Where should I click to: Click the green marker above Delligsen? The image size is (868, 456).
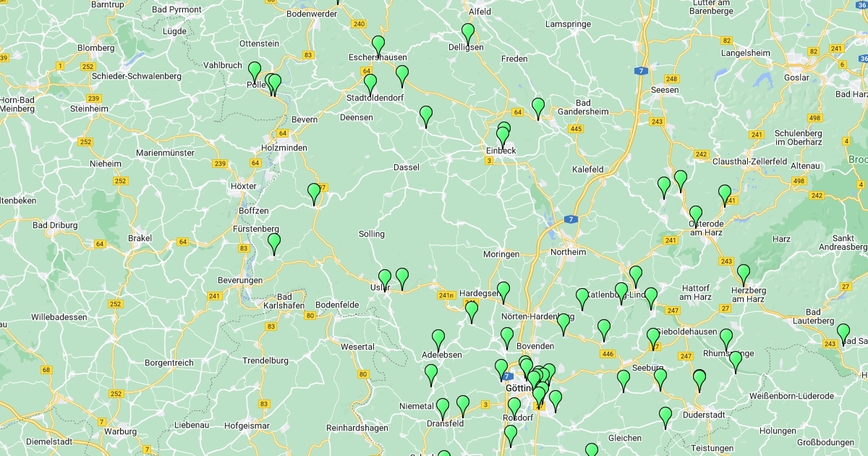(468, 34)
